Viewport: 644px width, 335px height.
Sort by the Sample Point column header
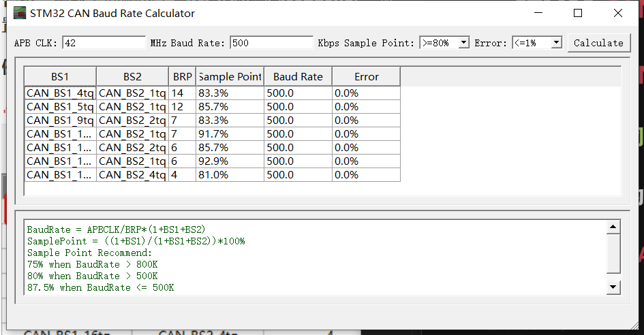click(x=230, y=77)
